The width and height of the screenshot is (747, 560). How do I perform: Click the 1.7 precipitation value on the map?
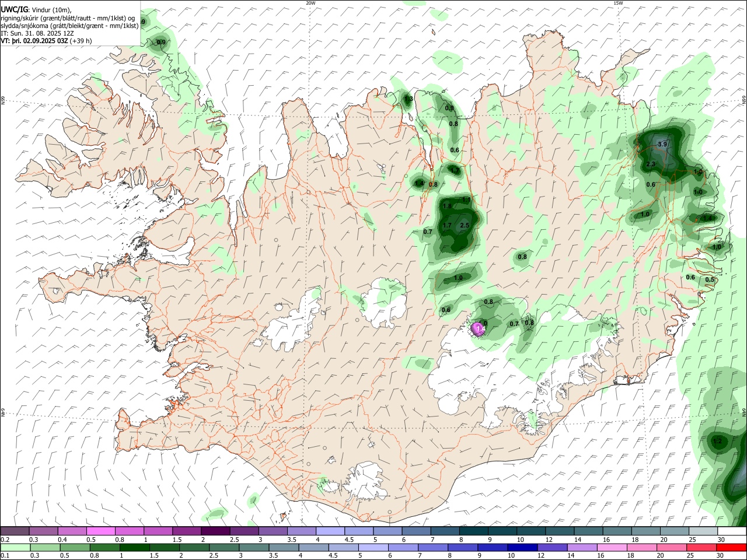pyautogui.click(x=447, y=226)
